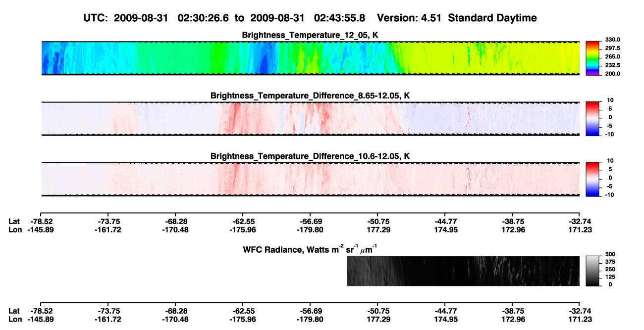Click the 'Lon' row label on the axis under the WFC Radiance panel
The height and width of the screenshot is (330, 644).
pyautogui.click(x=15, y=319)
